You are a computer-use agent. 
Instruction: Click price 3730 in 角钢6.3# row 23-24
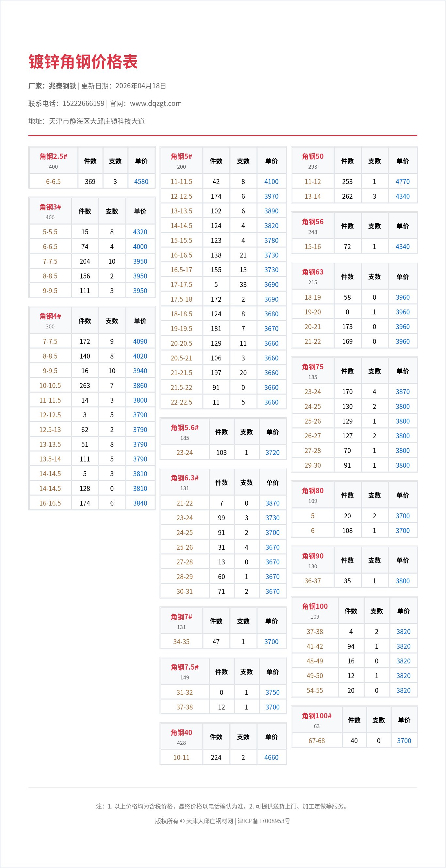(x=273, y=518)
